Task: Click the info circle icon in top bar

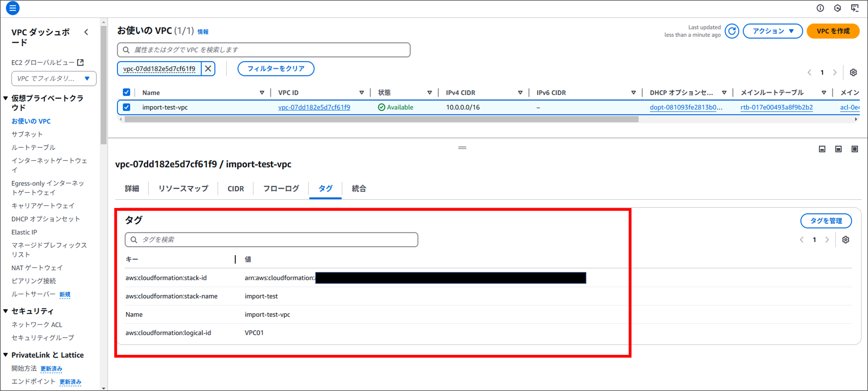Action: 820,8
